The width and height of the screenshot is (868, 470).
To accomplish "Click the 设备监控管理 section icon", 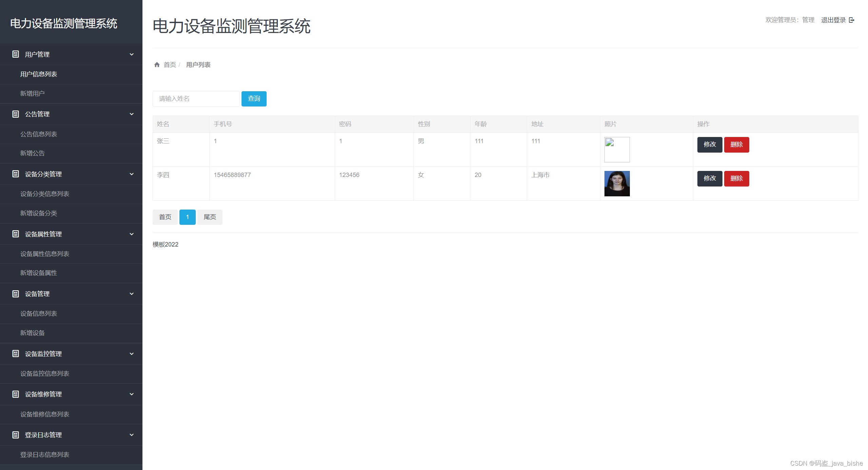I will click(x=16, y=354).
